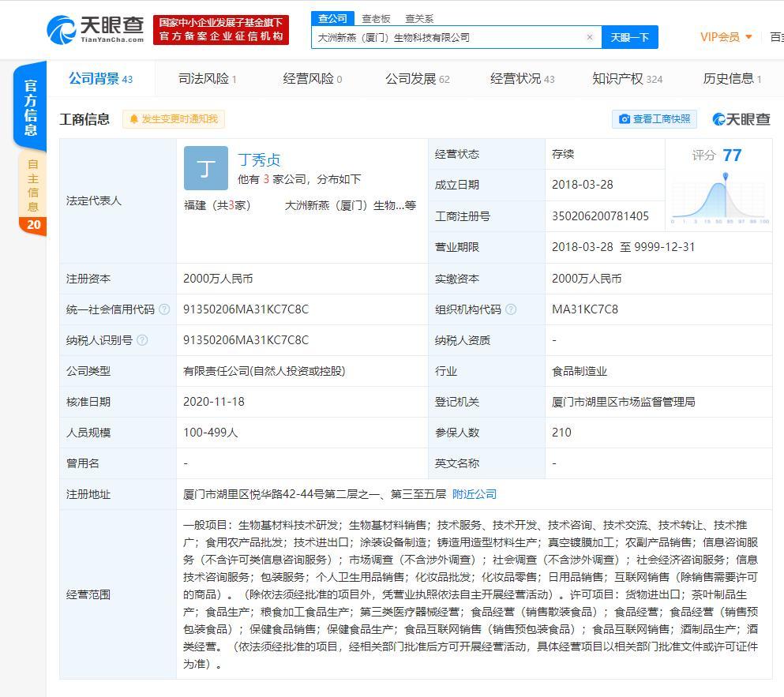This screenshot has height=697, width=784.
Task: Click 查看工商快照 button
Action: click(655, 119)
